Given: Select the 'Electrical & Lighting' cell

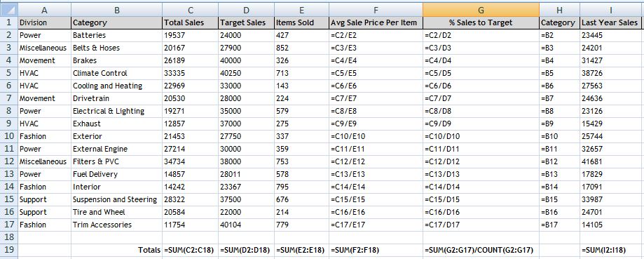Looking at the screenshot, I should 116,111.
